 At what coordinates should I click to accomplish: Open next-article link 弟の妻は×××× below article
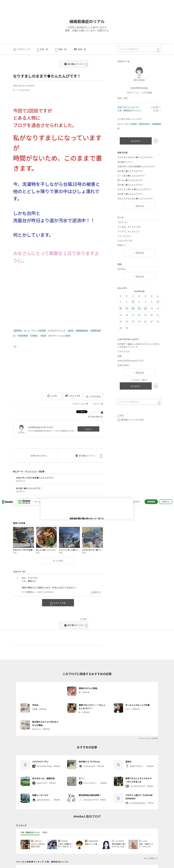pos(87,456)
